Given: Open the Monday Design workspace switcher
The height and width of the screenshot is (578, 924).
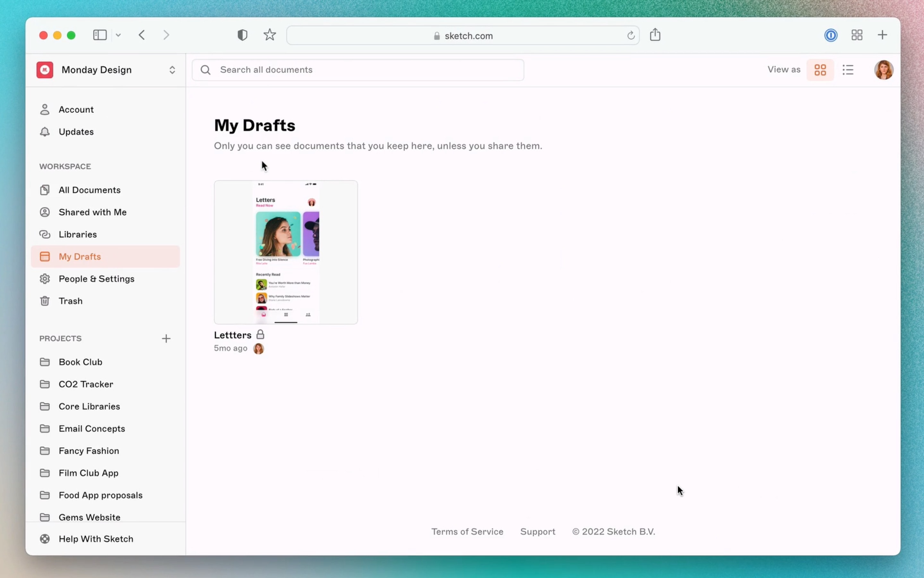Looking at the screenshot, I should click(106, 70).
